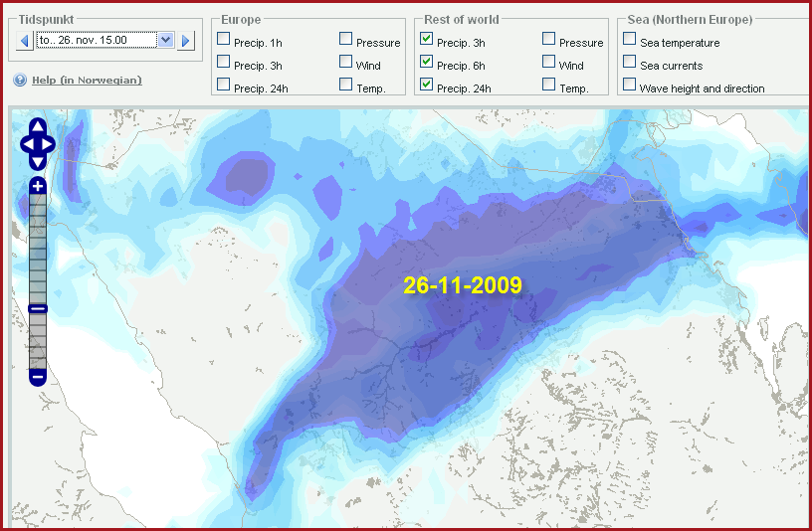Pan the map left

[x=28, y=144]
